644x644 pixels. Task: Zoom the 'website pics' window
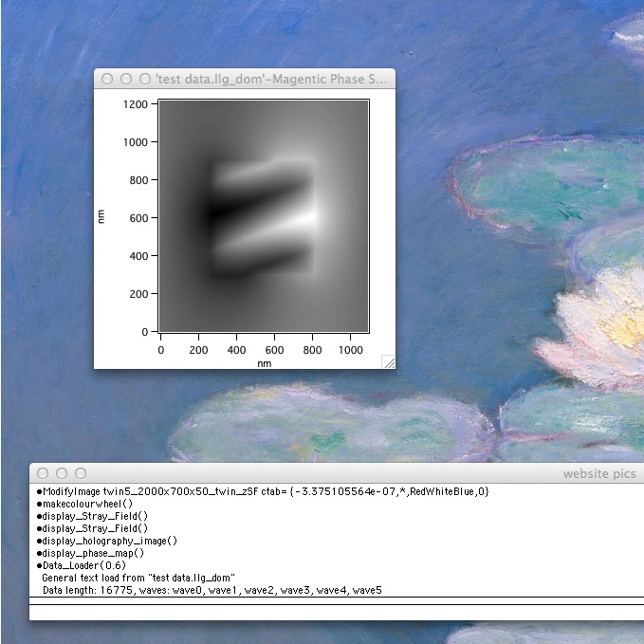[x=81, y=472]
